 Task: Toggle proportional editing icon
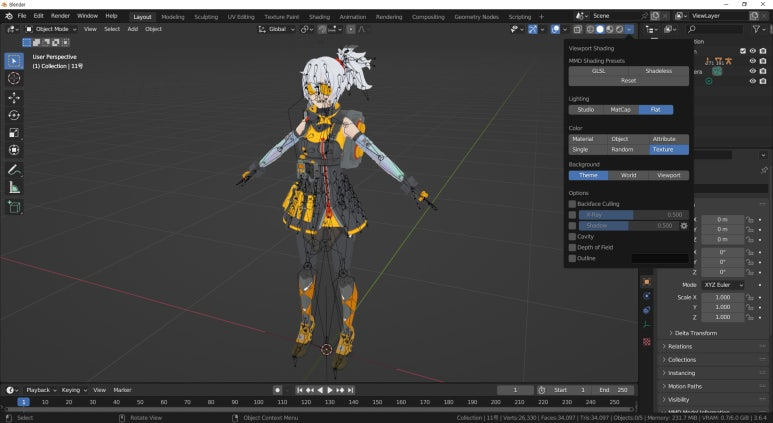pos(351,29)
